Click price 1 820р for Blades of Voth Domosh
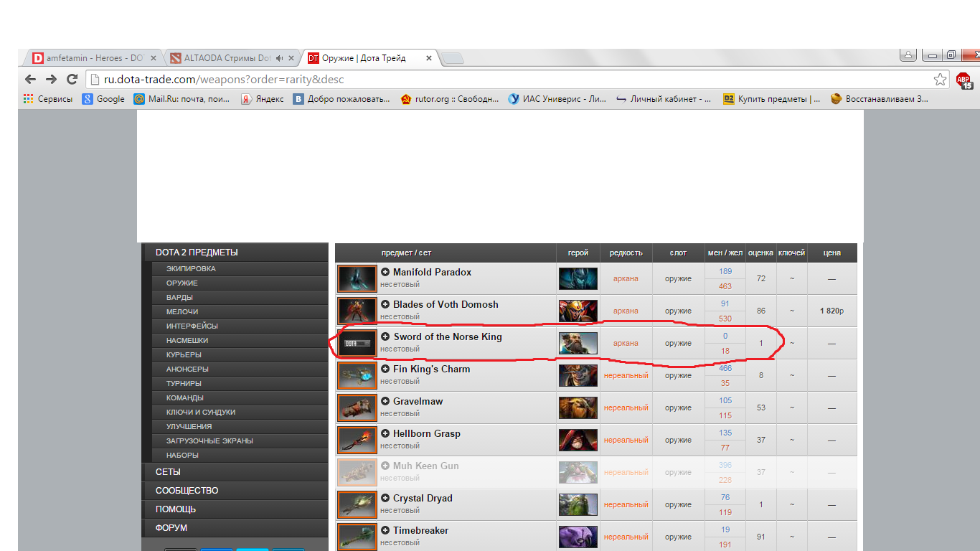Viewport: 980px width, 551px height. (x=831, y=311)
